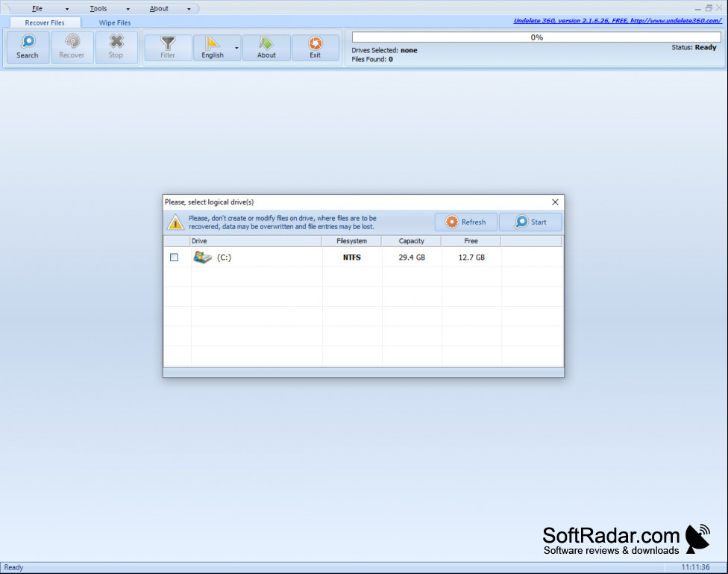Select the 12.7 GB free cell
Screen dimensions: 728x574
(x=471, y=257)
